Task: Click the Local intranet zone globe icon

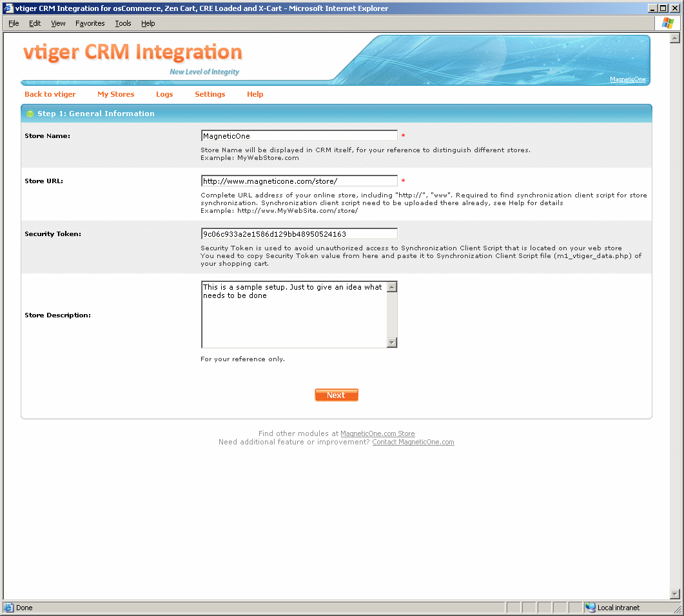Action: coord(591,607)
